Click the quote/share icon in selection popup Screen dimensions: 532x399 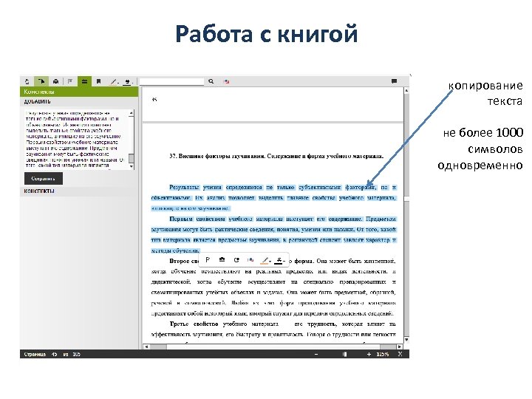click(x=236, y=260)
